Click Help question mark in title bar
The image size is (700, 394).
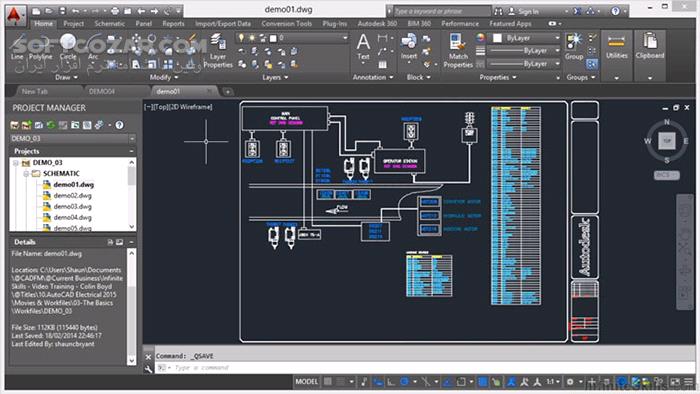click(x=615, y=11)
